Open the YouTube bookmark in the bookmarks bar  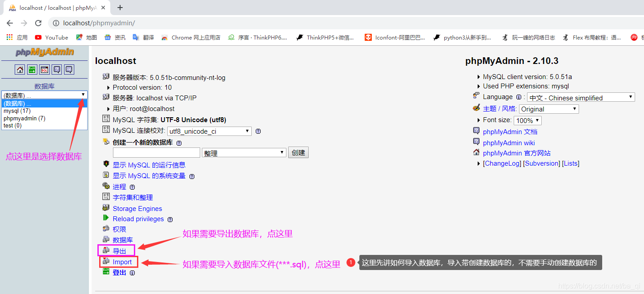(51, 37)
